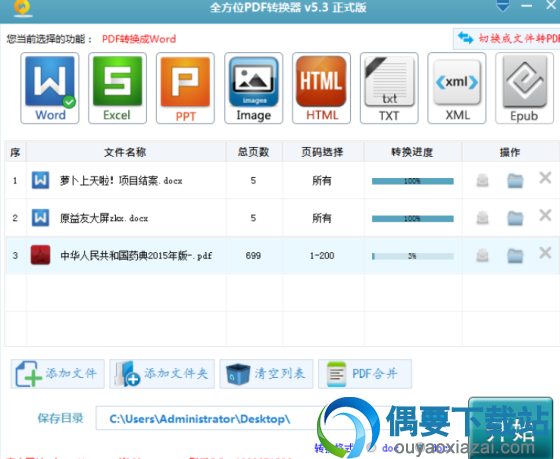
Task: Click Word file icon of row 1
Action: tap(40, 180)
